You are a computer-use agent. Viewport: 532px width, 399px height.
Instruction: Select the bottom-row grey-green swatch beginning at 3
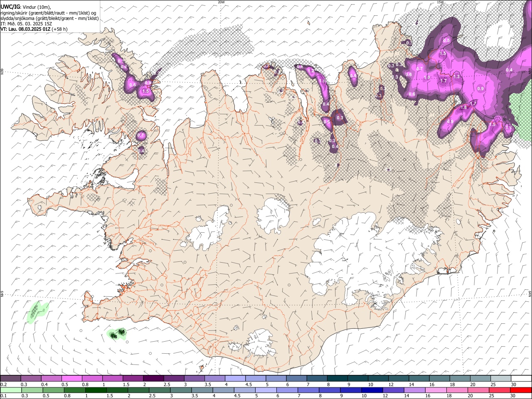180,390
